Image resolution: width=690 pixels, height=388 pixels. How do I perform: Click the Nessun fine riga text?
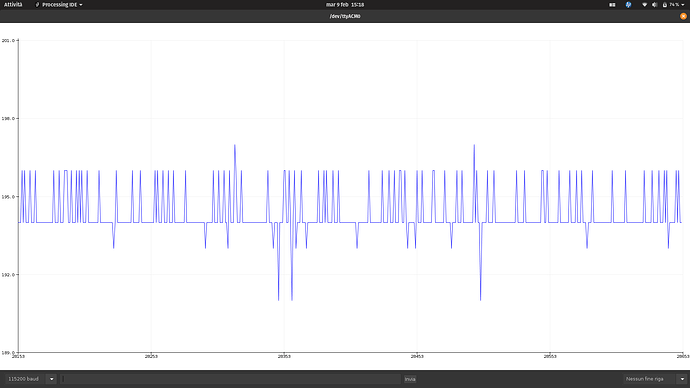(x=645, y=379)
